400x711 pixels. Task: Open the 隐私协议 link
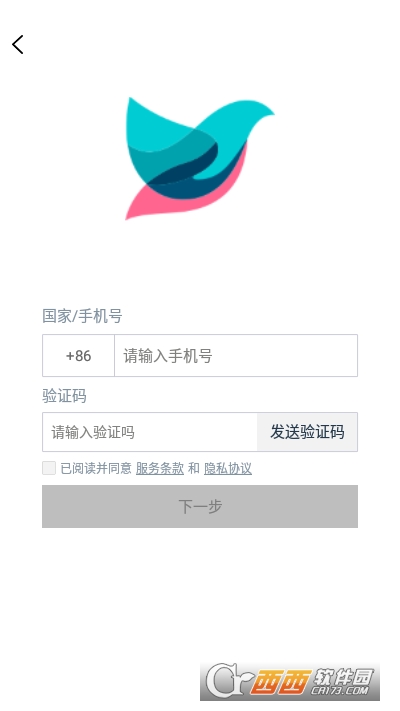point(228,468)
